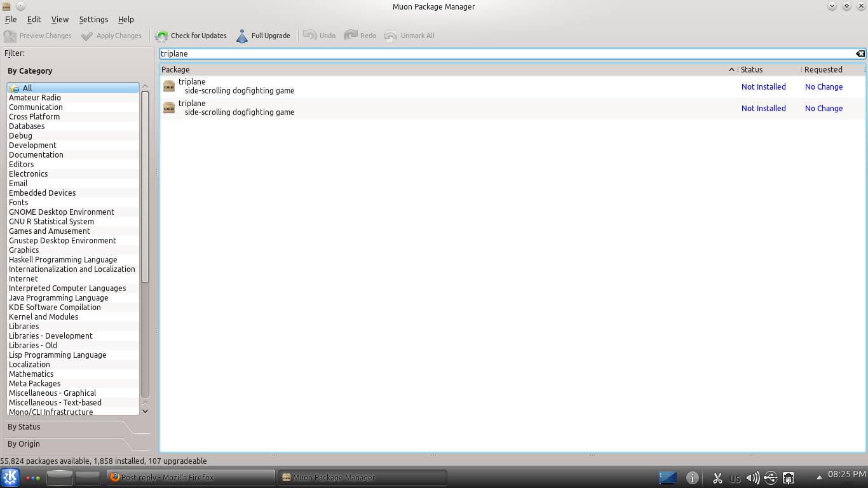Open the Settings menu
Screen dimensions: 868x488
[93, 20]
